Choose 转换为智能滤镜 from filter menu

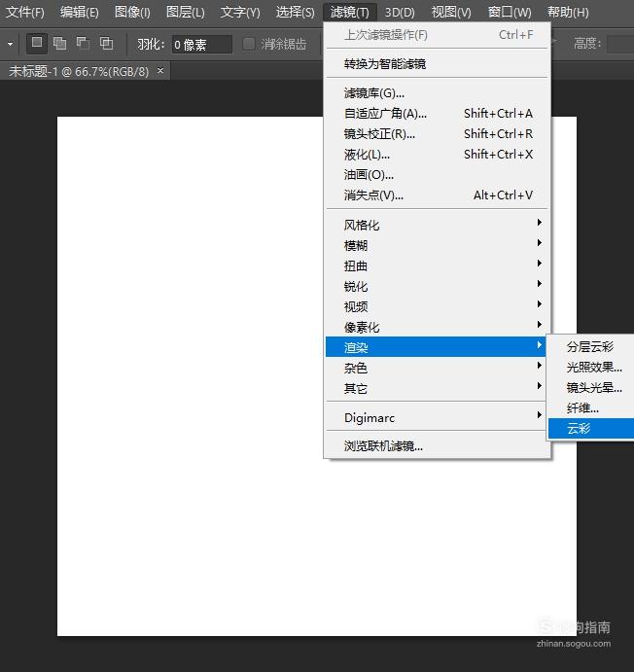[x=437, y=64]
